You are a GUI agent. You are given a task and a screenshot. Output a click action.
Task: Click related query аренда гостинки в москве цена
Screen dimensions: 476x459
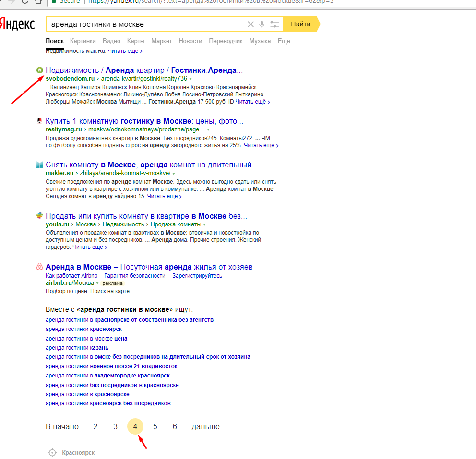coord(86,338)
